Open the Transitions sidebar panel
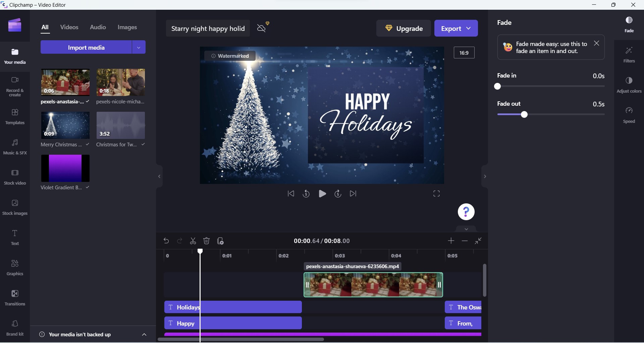Image resolution: width=644 pixels, height=343 pixels. (15, 298)
